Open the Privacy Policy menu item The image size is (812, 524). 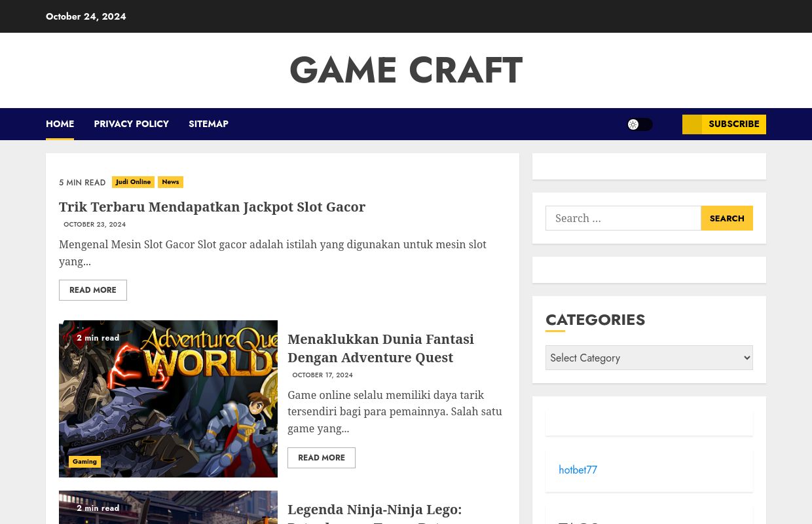(131, 124)
